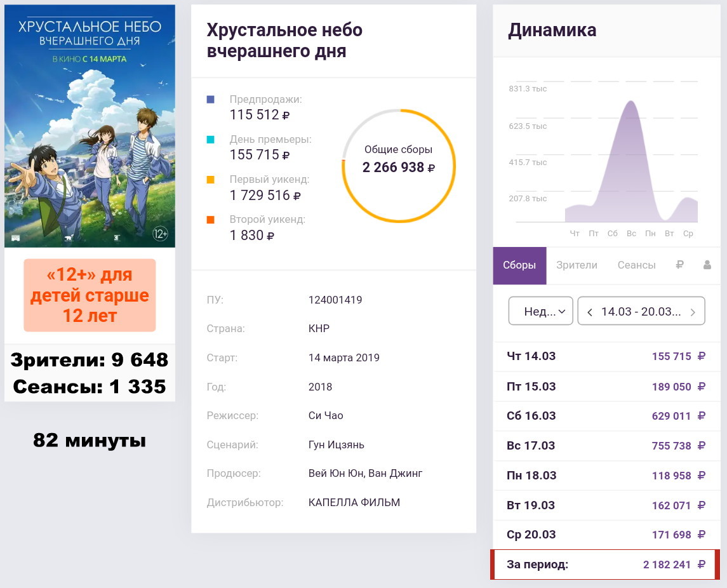Open the Нед... period dropdown
The height and width of the screenshot is (588, 727).
pos(541,312)
